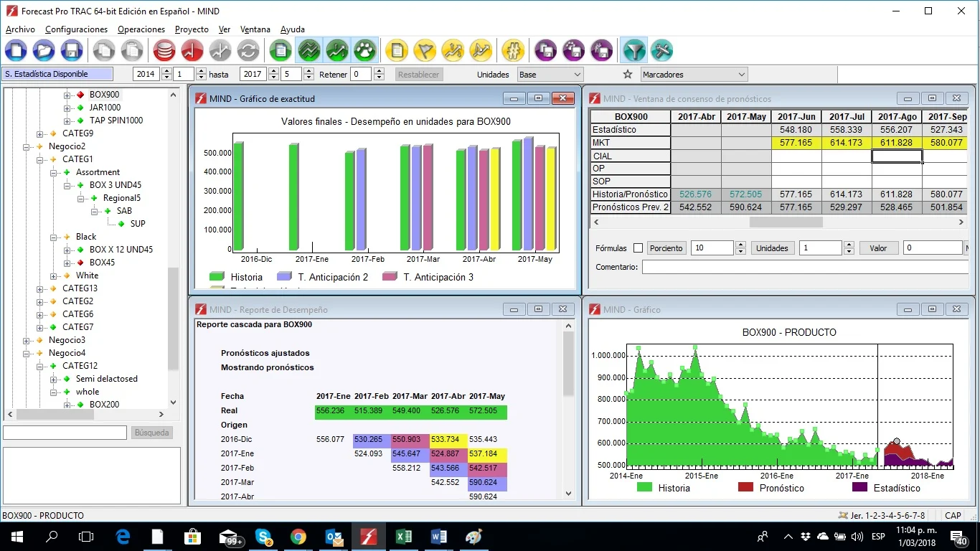Click the Save project floppy icon
The height and width of the screenshot is (551, 980).
coord(71,50)
